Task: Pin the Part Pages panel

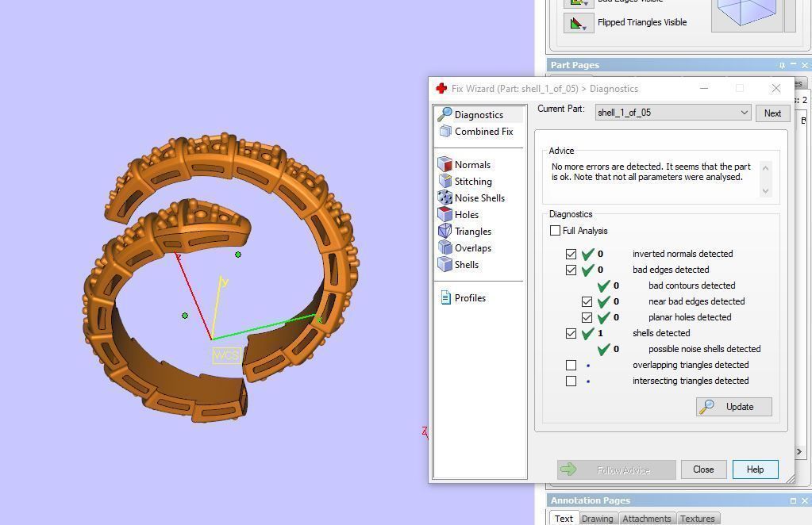Action: point(782,65)
